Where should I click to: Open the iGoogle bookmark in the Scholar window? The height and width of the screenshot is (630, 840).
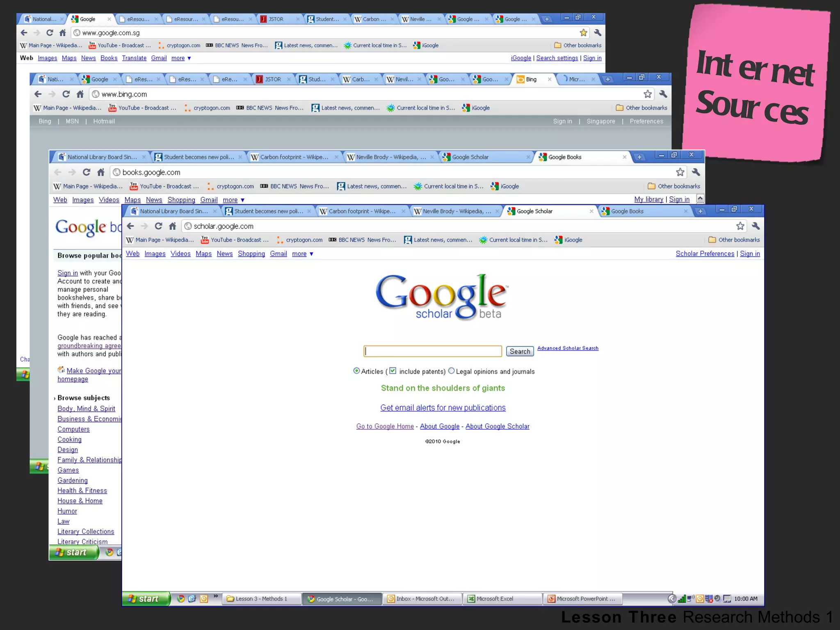tap(568, 240)
